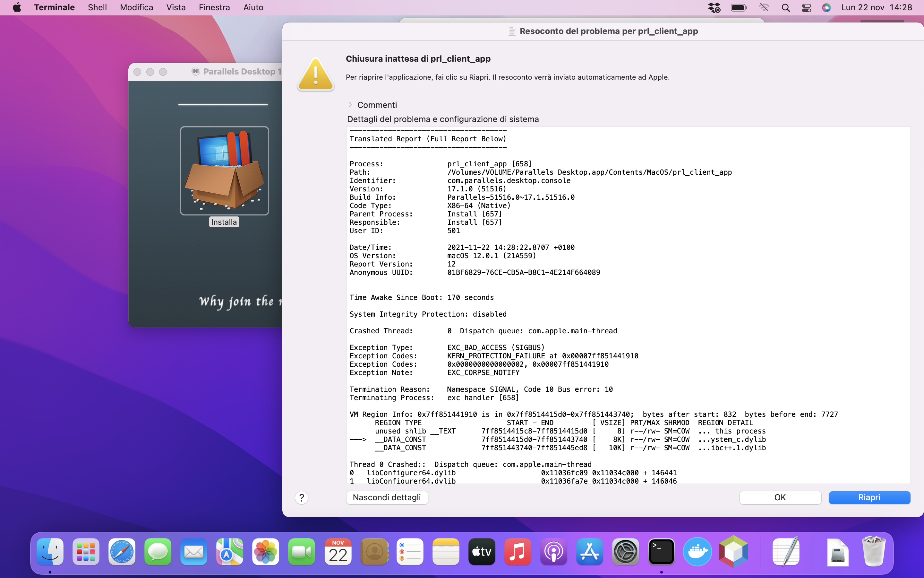Open Contacts app in Dock
Image resolution: width=924 pixels, height=578 pixels.
374,552
